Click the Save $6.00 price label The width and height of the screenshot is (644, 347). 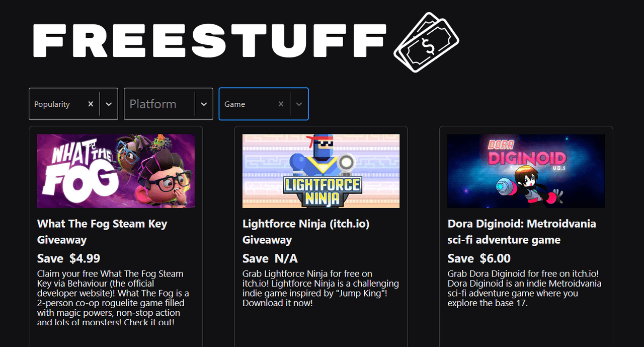point(479,258)
